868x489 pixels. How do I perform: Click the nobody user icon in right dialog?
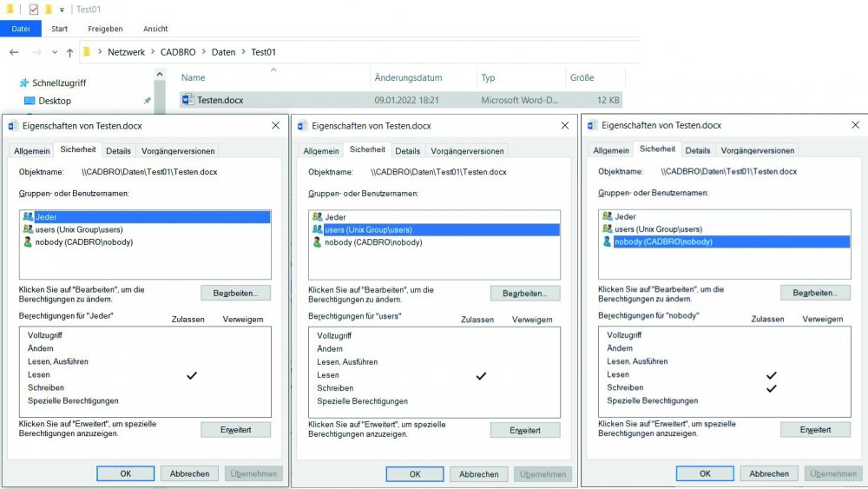[x=608, y=241]
